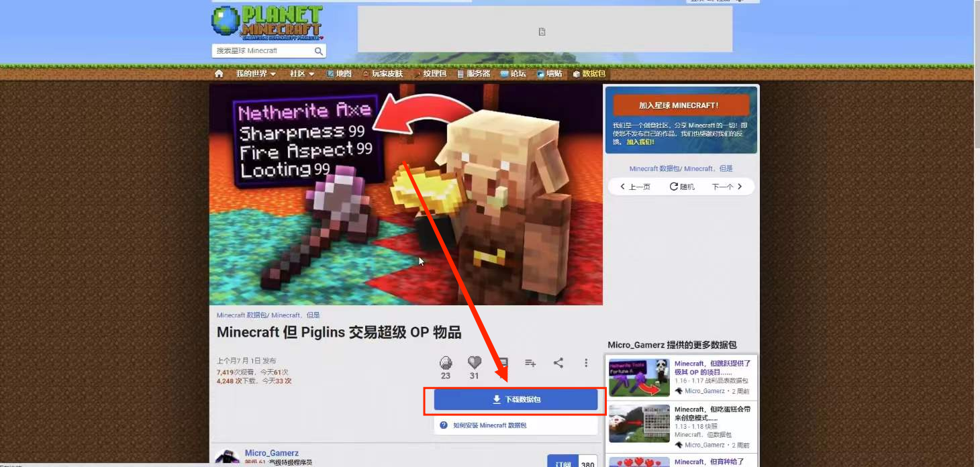Screen dimensions: 980x467
Task: Expand the 我的世界 dropdown menu
Action: 256,74
